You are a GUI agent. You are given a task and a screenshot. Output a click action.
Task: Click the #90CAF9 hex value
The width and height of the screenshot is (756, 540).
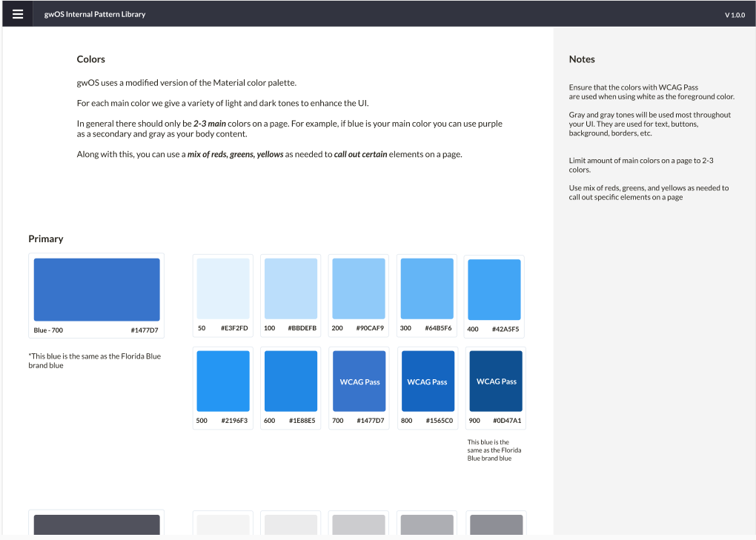tap(371, 328)
